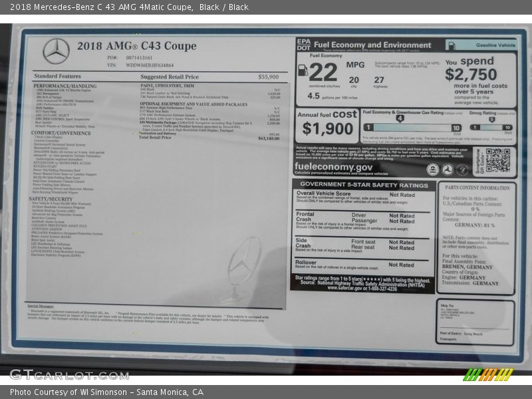Click the Overall Vehicle Score Not Rated value
Image resolution: width=532 pixels, height=399 pixels.
pos(402,195)
